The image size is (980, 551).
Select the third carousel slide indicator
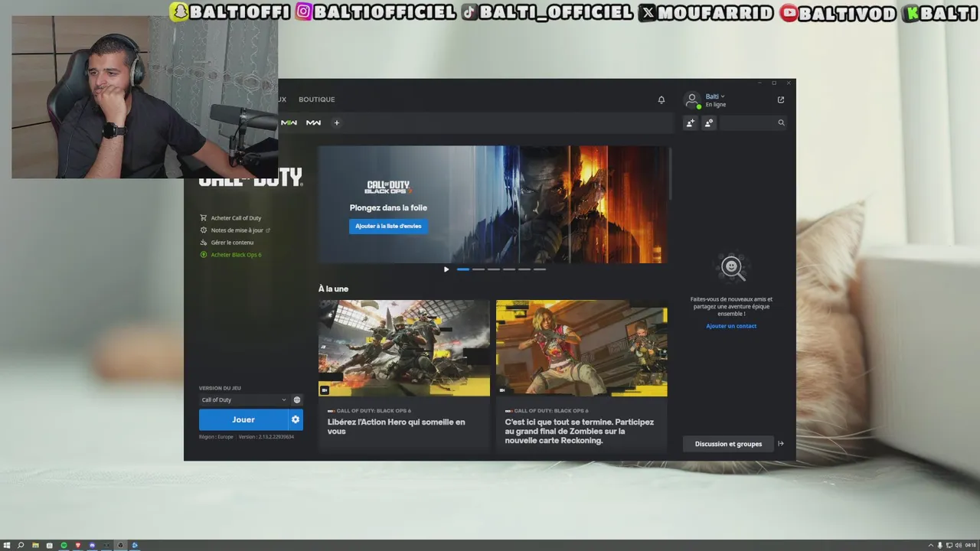coord(494,269)
